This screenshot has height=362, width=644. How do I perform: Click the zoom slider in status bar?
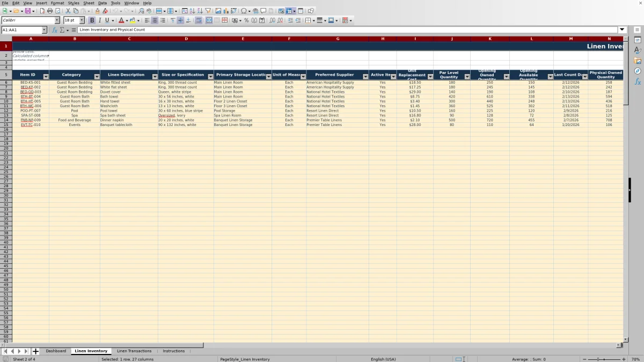pos(604,359)
